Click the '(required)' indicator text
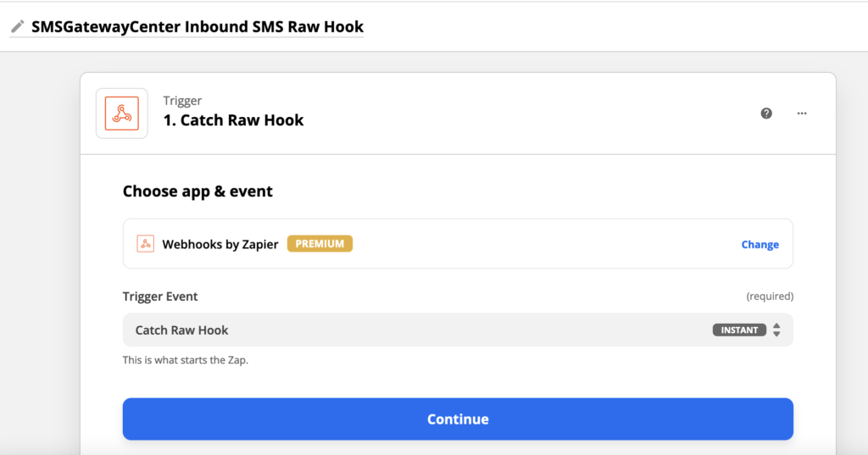 coord(770,297)
